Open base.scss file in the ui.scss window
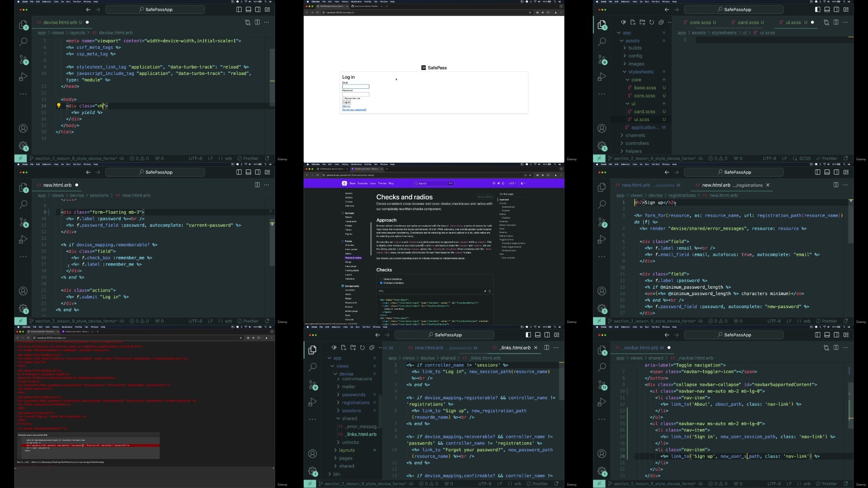Viewport: 868px width, 488px height. (645, 87)
